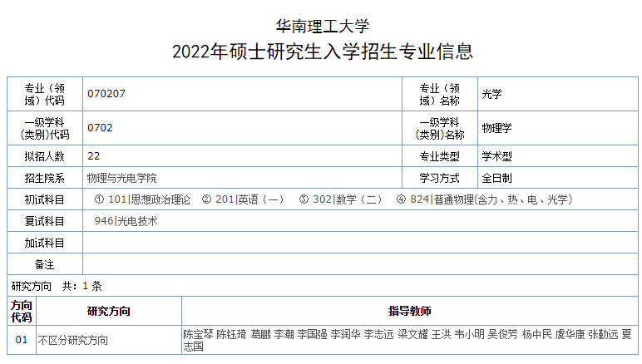Click advisor name 葛鹏
This screenshot has height=364, width=642.
pos(261,334)
